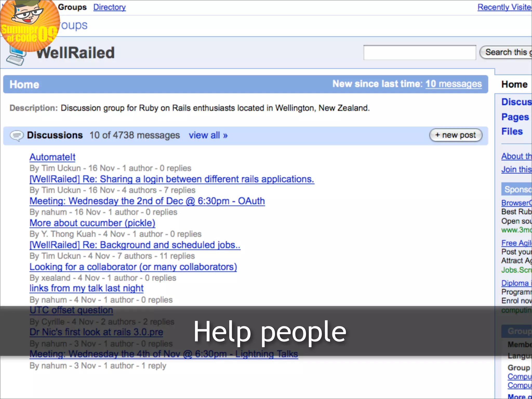Select Pages in the right sidebar

click(515, 117)
